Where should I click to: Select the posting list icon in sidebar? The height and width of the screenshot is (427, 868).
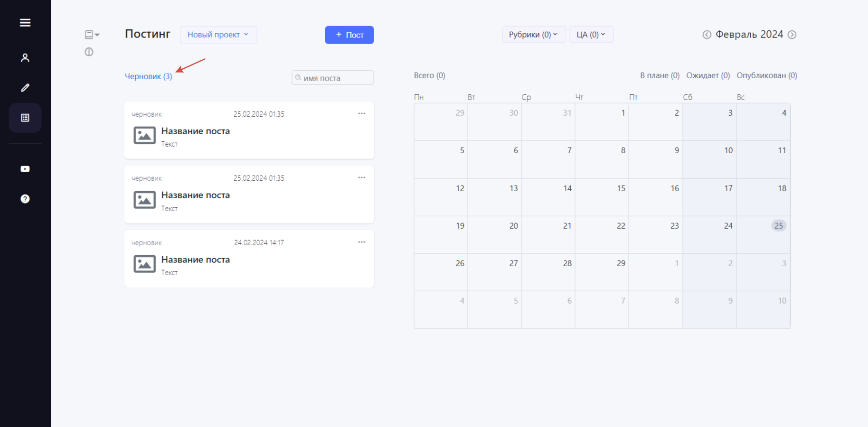tap(25, 118)
